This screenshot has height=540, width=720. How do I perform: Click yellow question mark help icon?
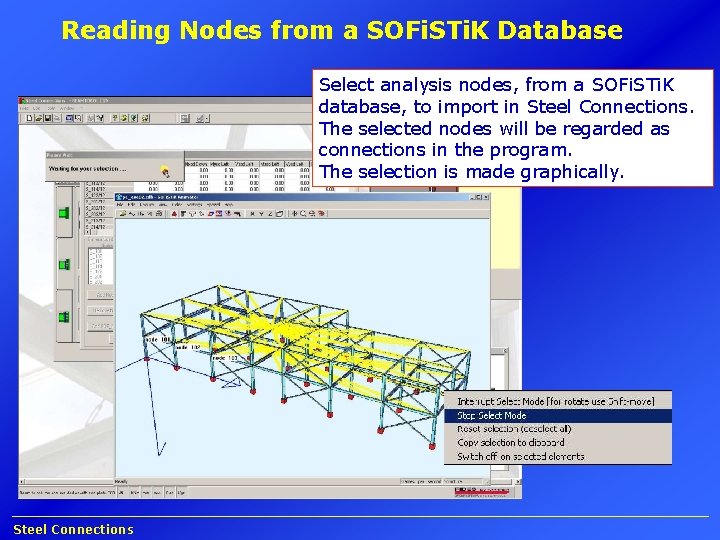pyautogui.click(x=115, y=118)
